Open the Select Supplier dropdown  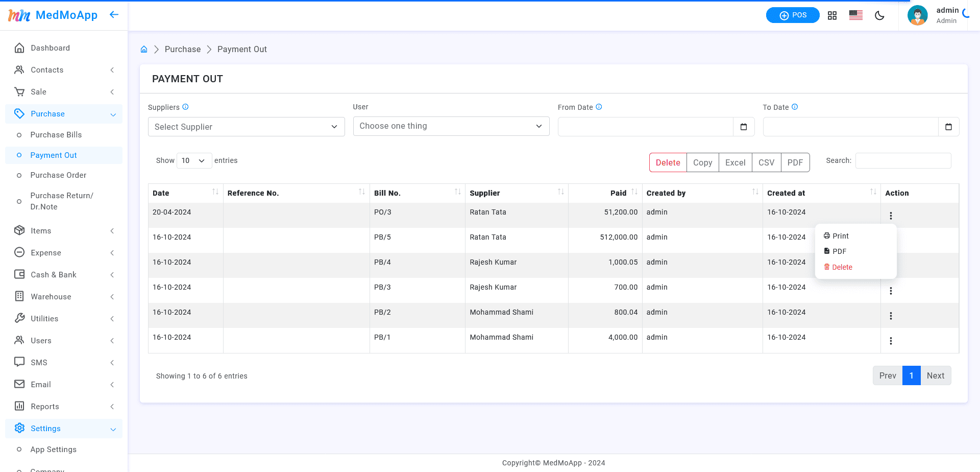pyautogui.click(x=246, y=127)
